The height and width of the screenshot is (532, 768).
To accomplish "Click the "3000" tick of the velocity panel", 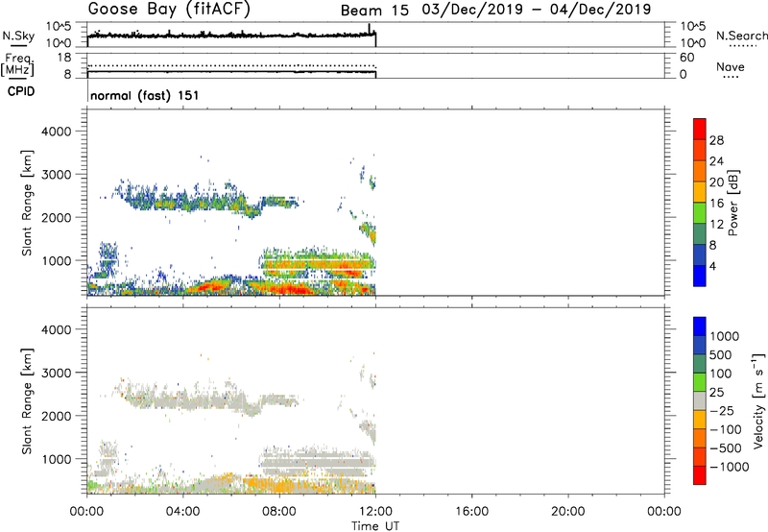I will [x=56, y=373].
